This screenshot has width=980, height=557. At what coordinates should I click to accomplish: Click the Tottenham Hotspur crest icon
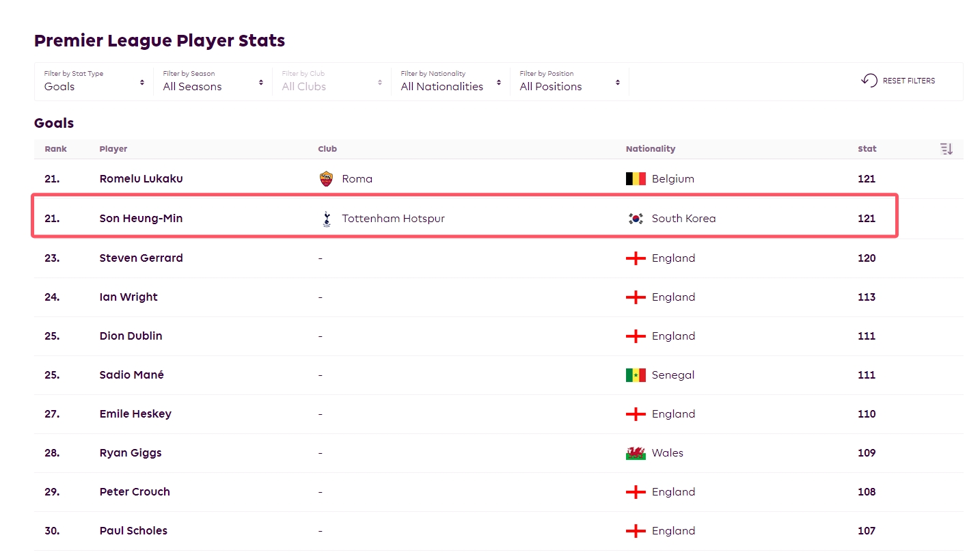(x=327, y=219)
